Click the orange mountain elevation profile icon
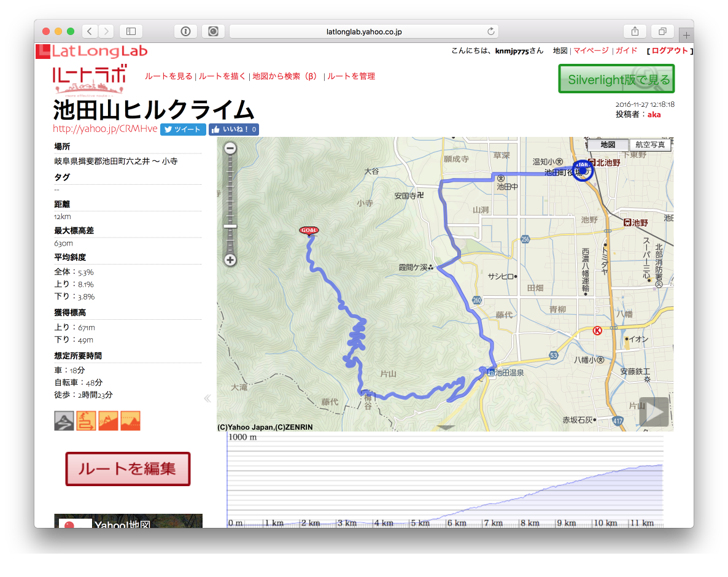The height and width of the screenshot is (577, 728). (130, 420)
